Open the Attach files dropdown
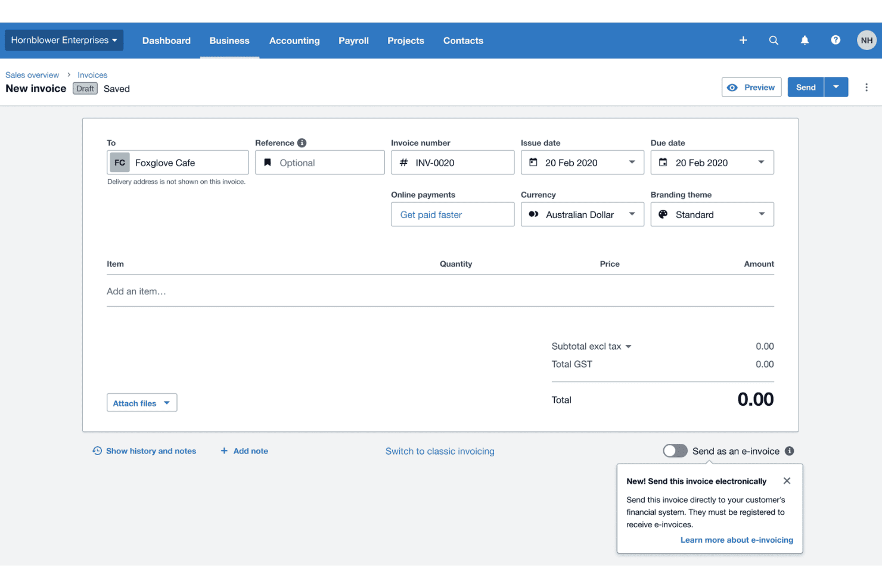This screenshot has width=882, height=588. click(142, 403)
